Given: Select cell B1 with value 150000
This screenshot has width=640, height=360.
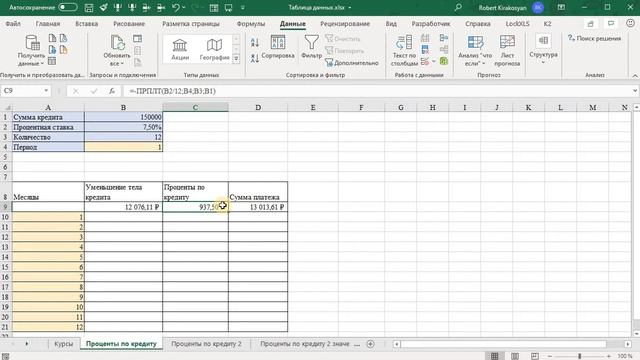Looking at the screenshot, I should tap(123, 117).
